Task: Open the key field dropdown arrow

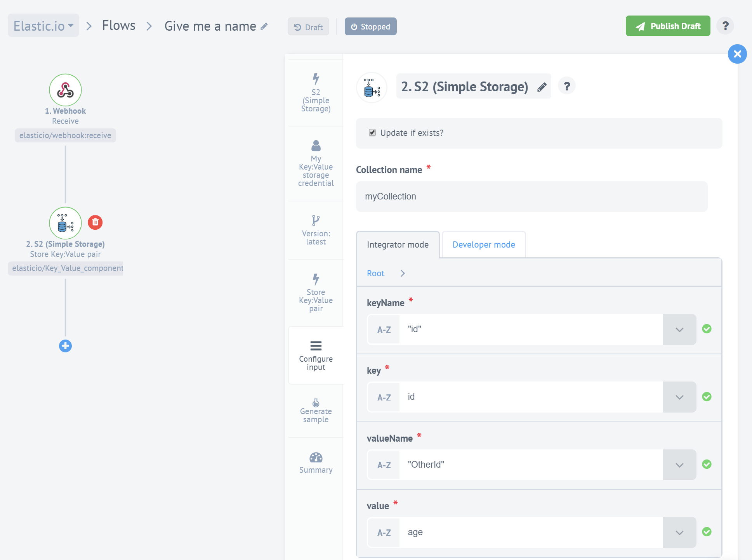Action: [679, 397]
